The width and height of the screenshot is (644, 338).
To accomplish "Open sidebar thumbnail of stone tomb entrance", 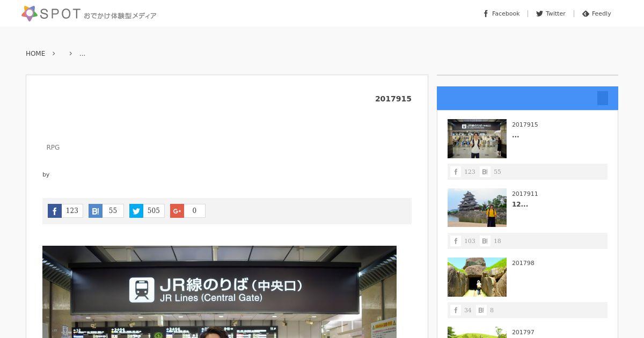I will (x=477, y=277).
